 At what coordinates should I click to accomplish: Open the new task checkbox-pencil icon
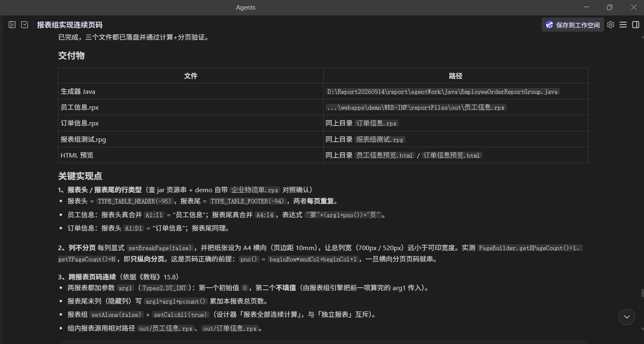(25, 25)
